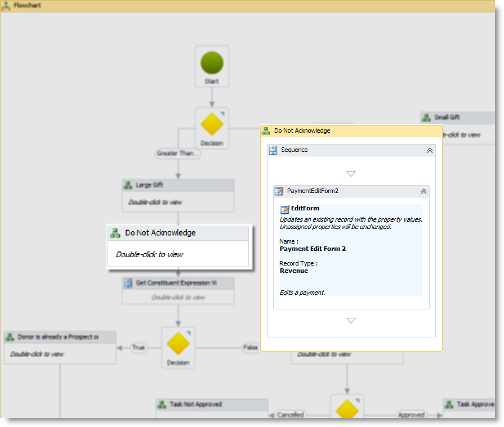
Task: Click the PaymentEditForm2 header icon
Action: pyautogui.click(x=279, y=191)
